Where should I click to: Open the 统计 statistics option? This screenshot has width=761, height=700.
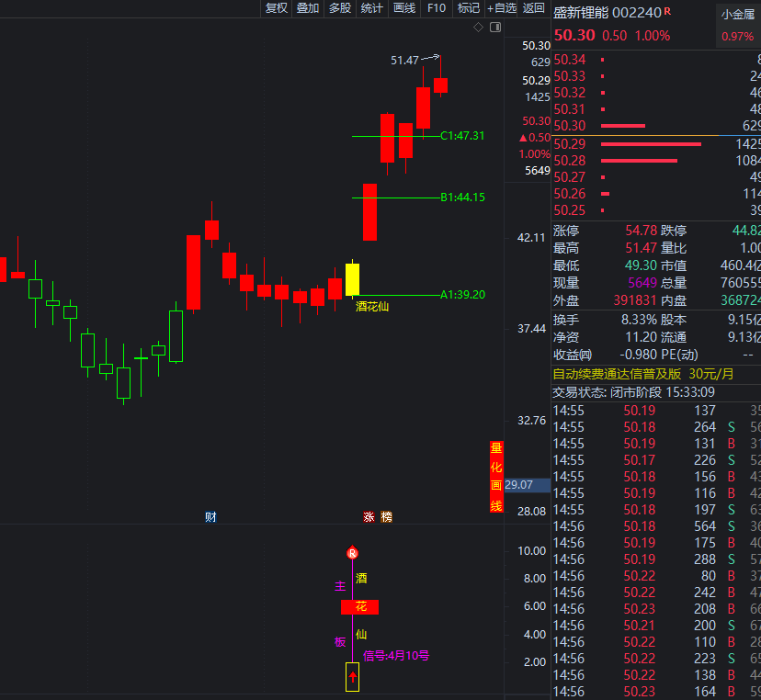[x=372, y=8]
